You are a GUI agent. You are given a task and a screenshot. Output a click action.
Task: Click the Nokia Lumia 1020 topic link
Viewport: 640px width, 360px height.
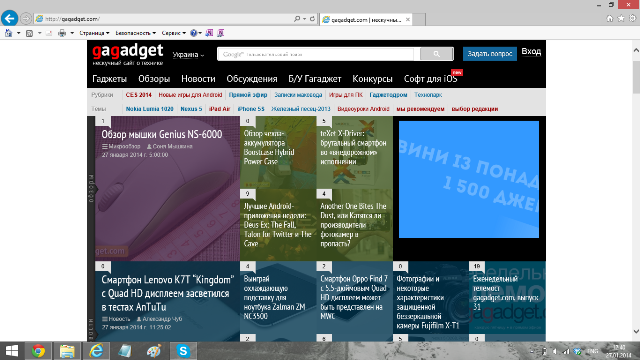[149, 109]
